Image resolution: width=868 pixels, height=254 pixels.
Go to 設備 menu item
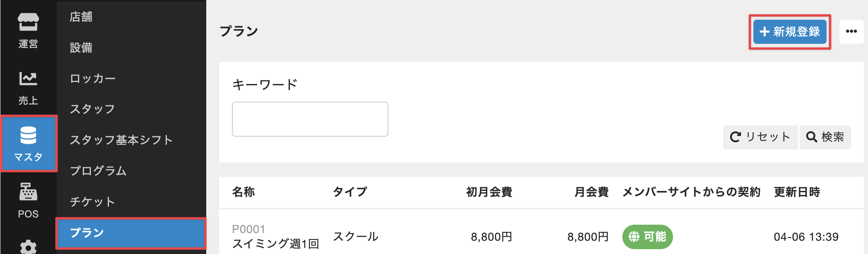[81, 48]
